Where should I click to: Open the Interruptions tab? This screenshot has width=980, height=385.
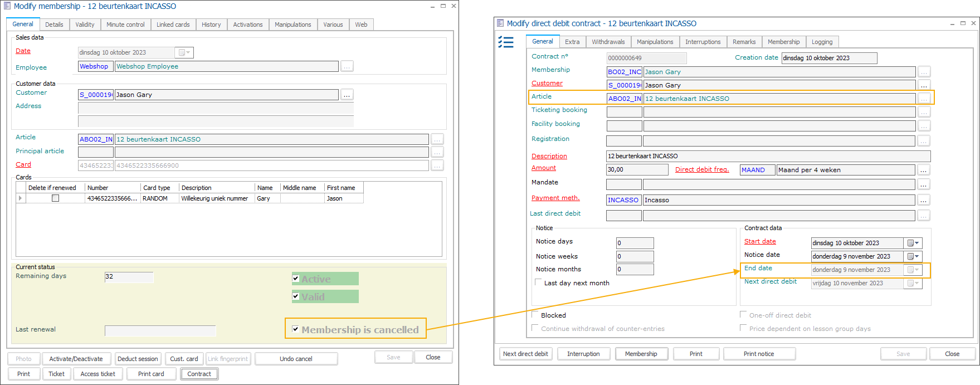click(x=703, y=42)
